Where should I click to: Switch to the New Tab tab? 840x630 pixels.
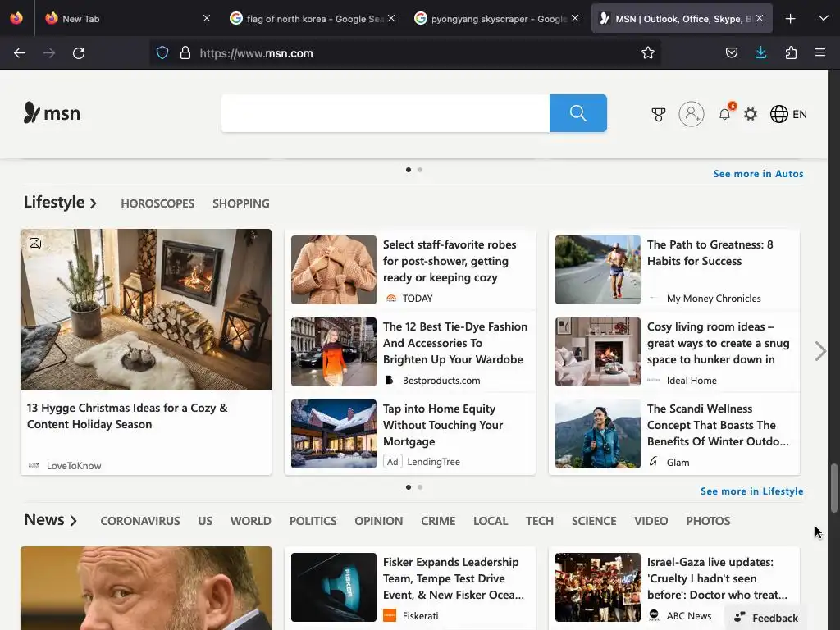127,18
